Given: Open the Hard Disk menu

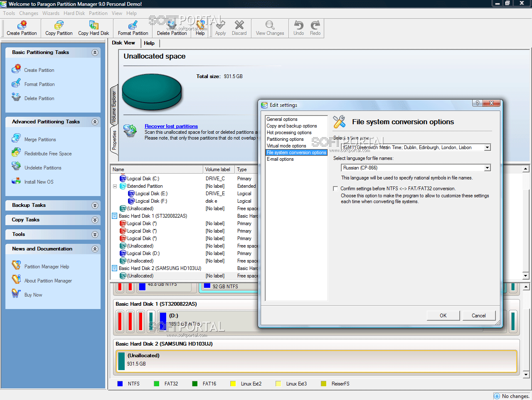Looking at the screenshot, I should 74,13.
